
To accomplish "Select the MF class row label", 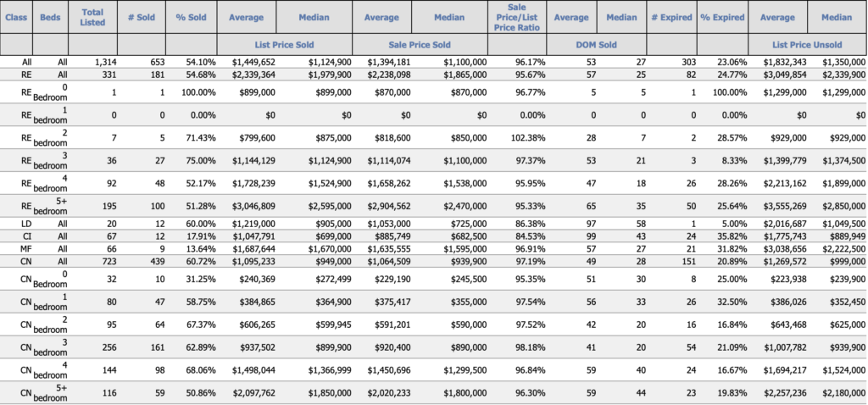I will pos(26,250).
